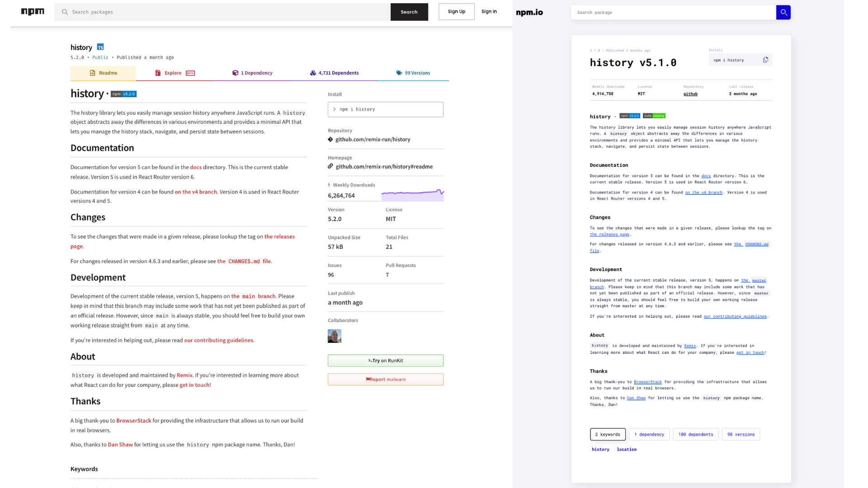Click the blue magnifier search button on npm.io
868x488 pixels.
783,12
